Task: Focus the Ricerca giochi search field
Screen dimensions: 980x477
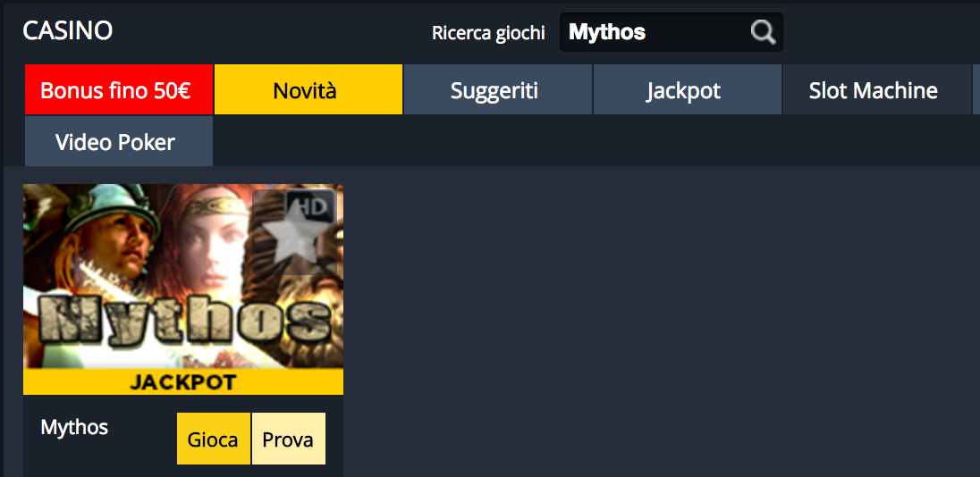Action: [671, 32]
